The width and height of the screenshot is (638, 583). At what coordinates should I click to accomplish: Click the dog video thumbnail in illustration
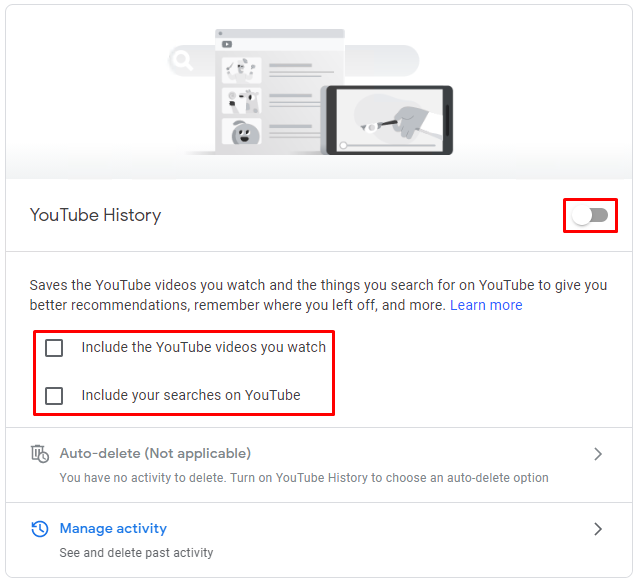242,101
